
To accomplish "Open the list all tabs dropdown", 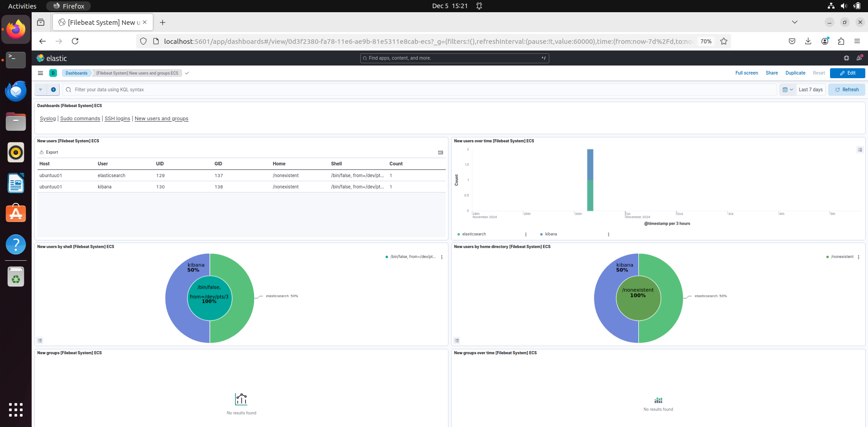I will coord(795,22).
